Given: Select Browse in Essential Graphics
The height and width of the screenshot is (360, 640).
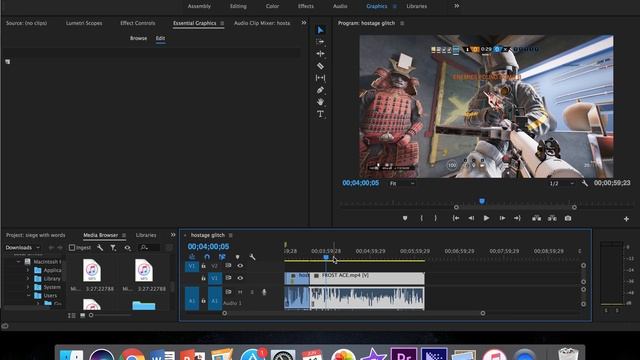Looking at the screenshot, I should click(138, 38).
